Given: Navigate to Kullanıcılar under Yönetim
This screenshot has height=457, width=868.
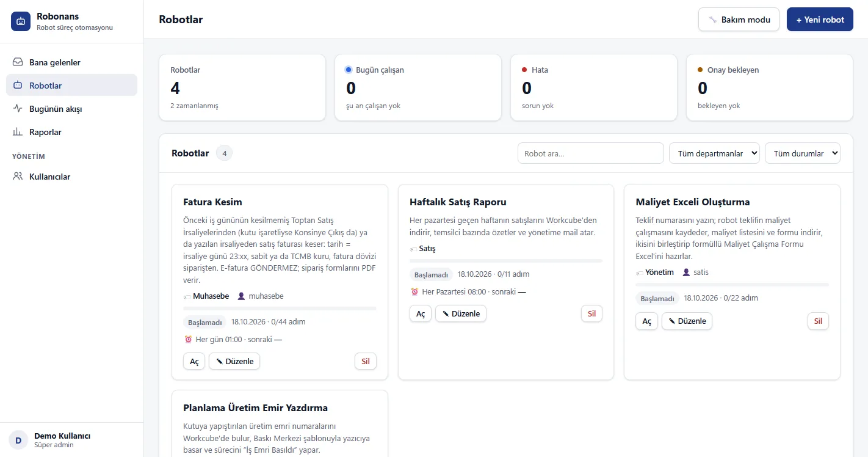Looking at the screenshot, I should tap(72, 177).
